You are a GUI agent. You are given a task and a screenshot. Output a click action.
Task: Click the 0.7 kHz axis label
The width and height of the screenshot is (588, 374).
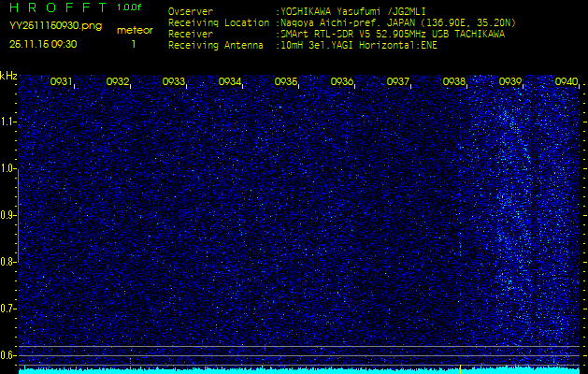(7, 309)
